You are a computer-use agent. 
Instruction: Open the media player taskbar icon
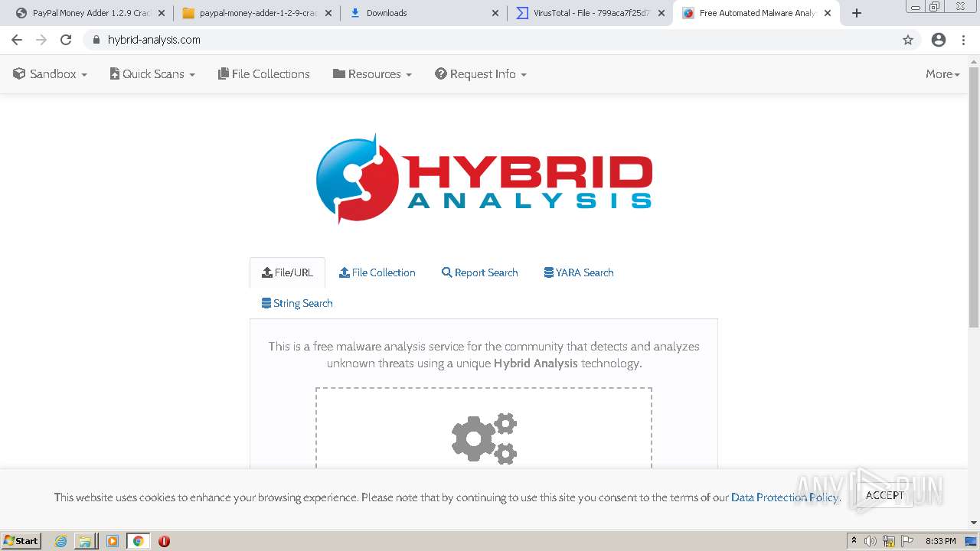pyautogui.click(x=112, y=541)
